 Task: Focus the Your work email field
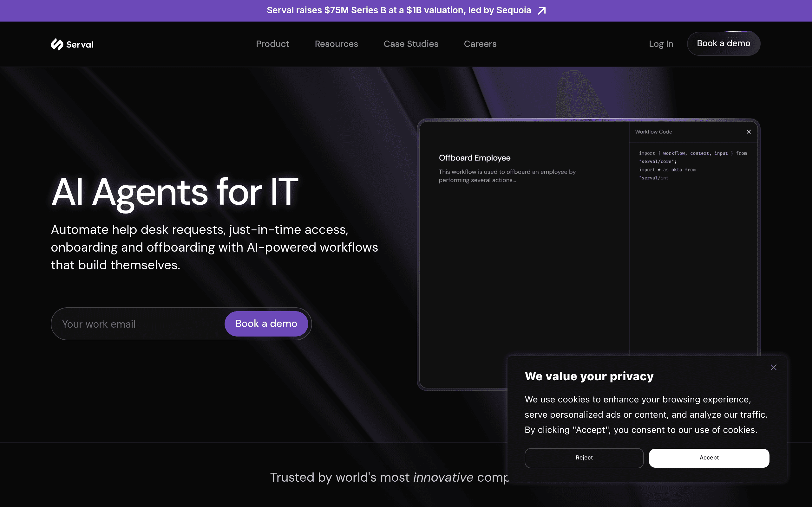138,324
